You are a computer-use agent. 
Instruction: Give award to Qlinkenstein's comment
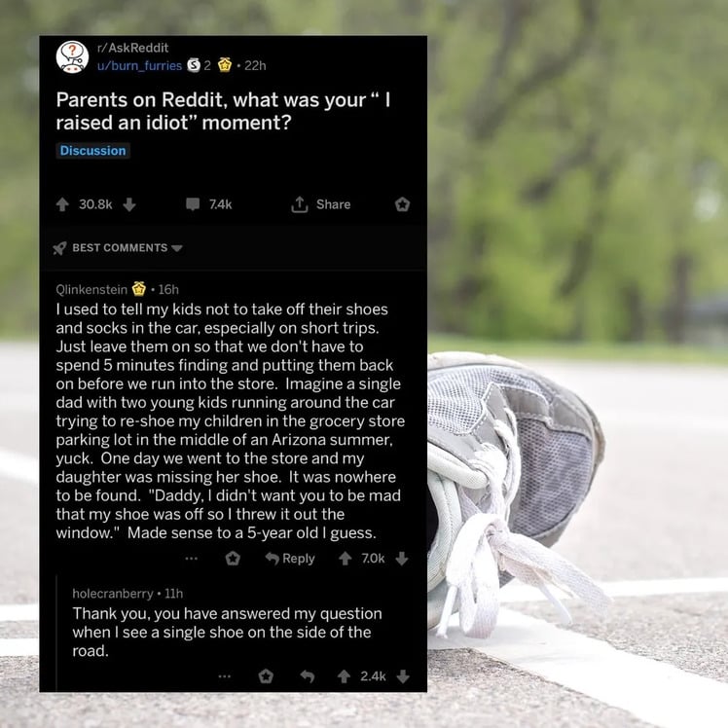(x=233, y=559)
